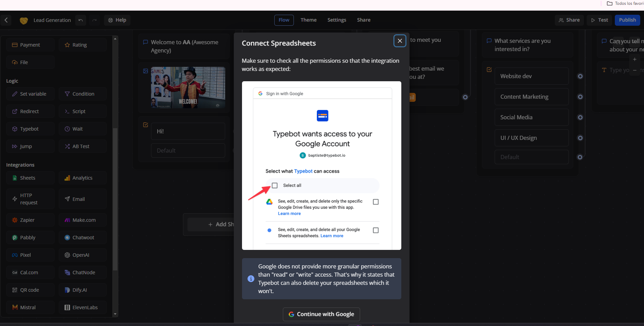Publish the typebot
The width and height of the screenshot is (644, 326).
click(628, 20)
